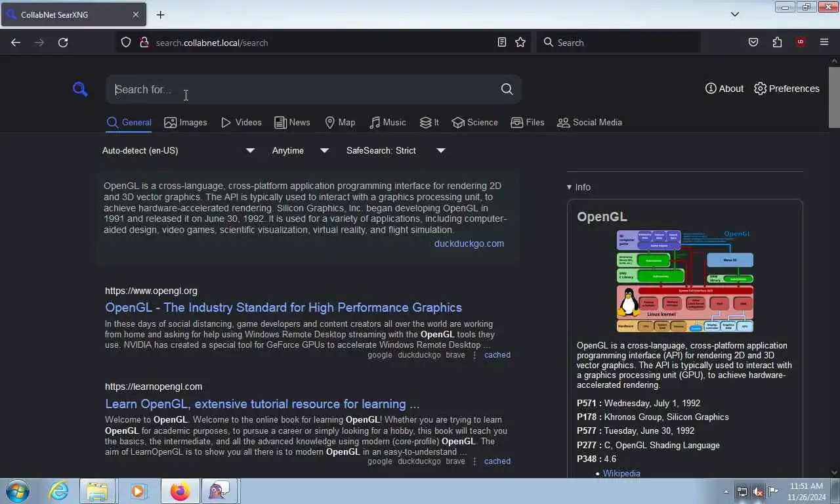
Task: Open Windows Start menu
Action: point(18,491)
